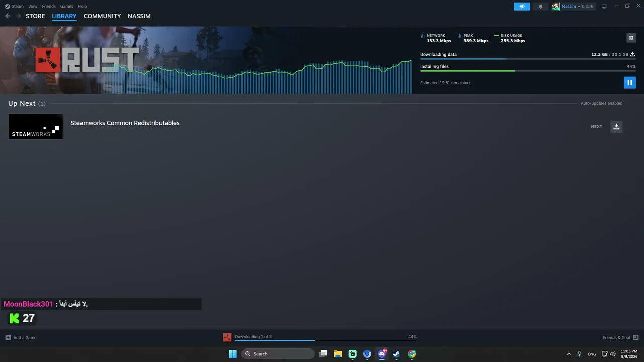Open Friends & Chat
Screen dimensions: 644x362
[x=620, y=337]
